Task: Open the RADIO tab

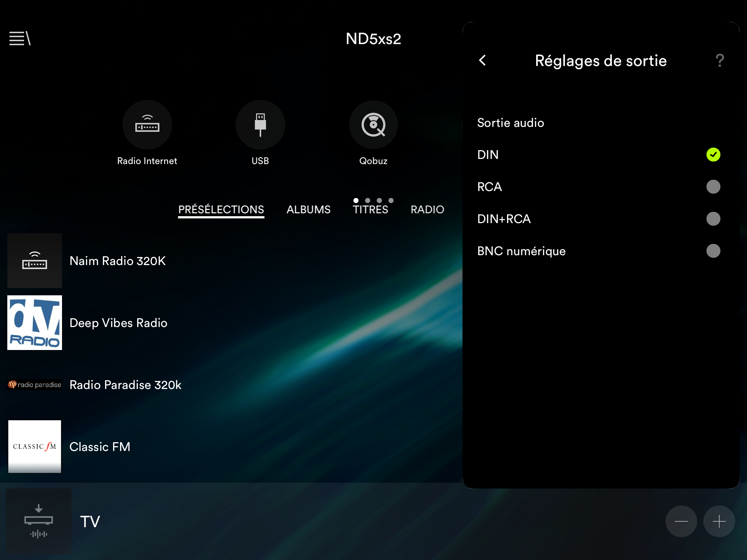Action: click(x=427, y=210)
